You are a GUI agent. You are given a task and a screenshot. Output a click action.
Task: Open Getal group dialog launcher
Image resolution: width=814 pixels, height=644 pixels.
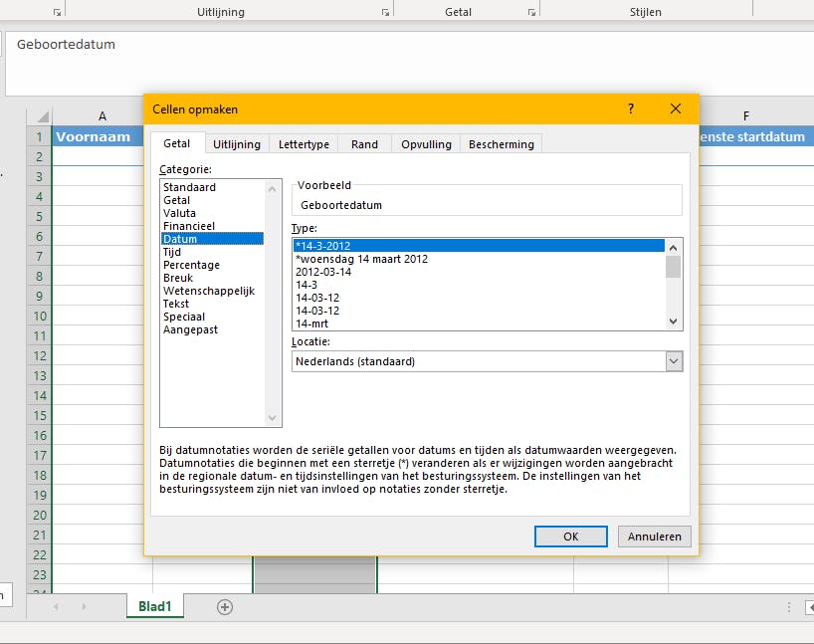pyautogui.click(x=531, y=13)
